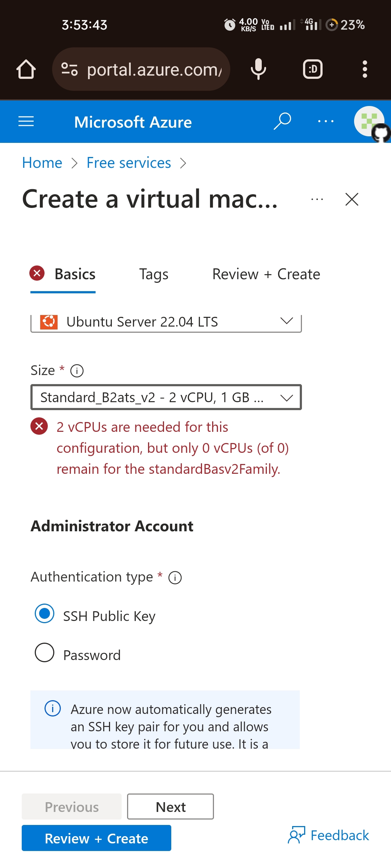The height and width of the screenshot is (868, 391).
Task: Expand the Ubuntu Server image dropdown
Action: coord(166,322)
